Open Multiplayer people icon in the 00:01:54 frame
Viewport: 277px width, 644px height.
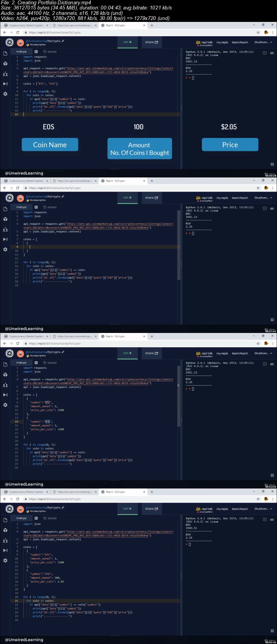[5, 229]
